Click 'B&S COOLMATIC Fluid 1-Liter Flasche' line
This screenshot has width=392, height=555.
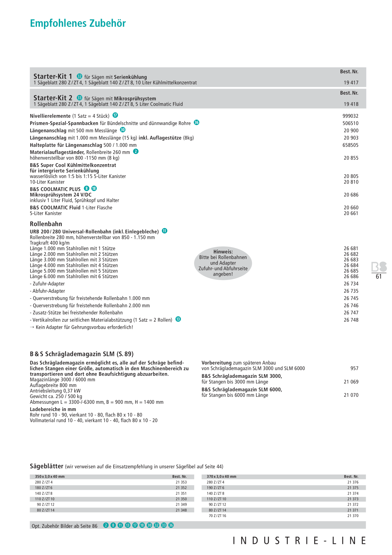(71, 208)
